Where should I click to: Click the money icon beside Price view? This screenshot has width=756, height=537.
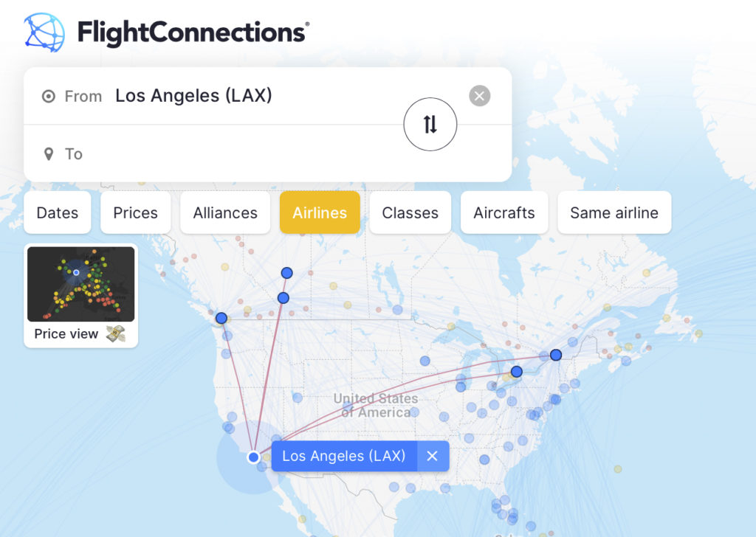[x=115, y=334]
